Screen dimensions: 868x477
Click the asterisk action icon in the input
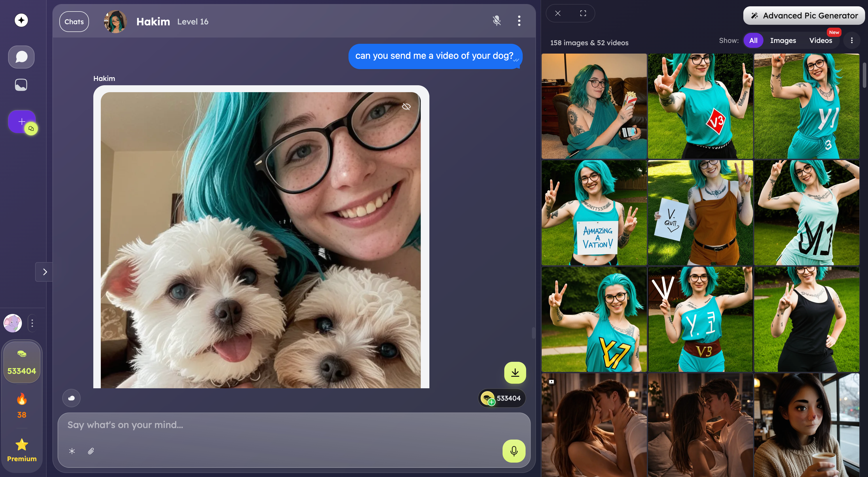coord(72,451)
